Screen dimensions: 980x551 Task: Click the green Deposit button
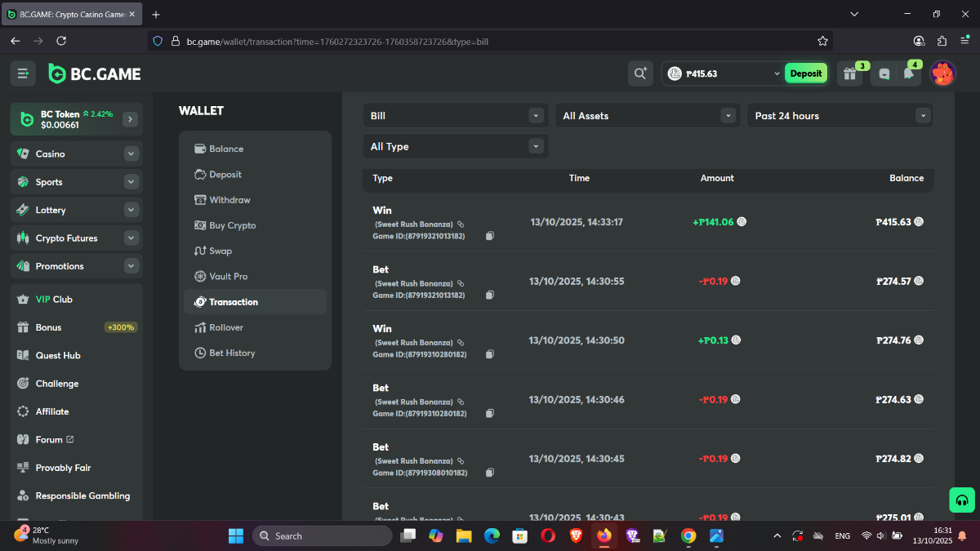pos(805,73)
